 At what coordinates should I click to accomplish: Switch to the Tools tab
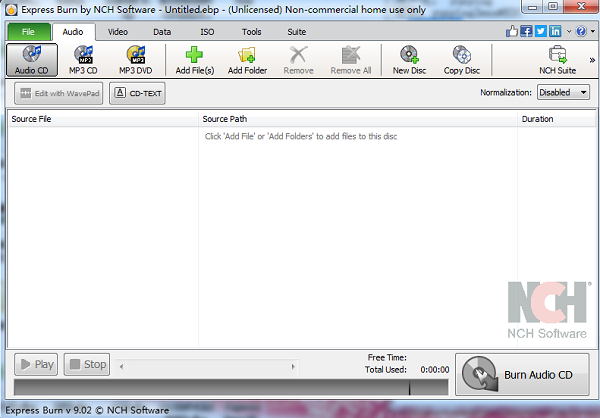251,32
